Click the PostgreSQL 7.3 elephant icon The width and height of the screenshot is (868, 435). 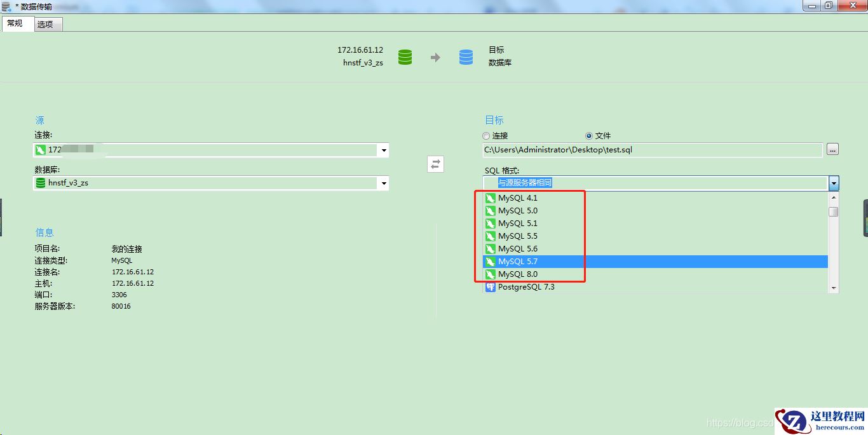(490, 287)
